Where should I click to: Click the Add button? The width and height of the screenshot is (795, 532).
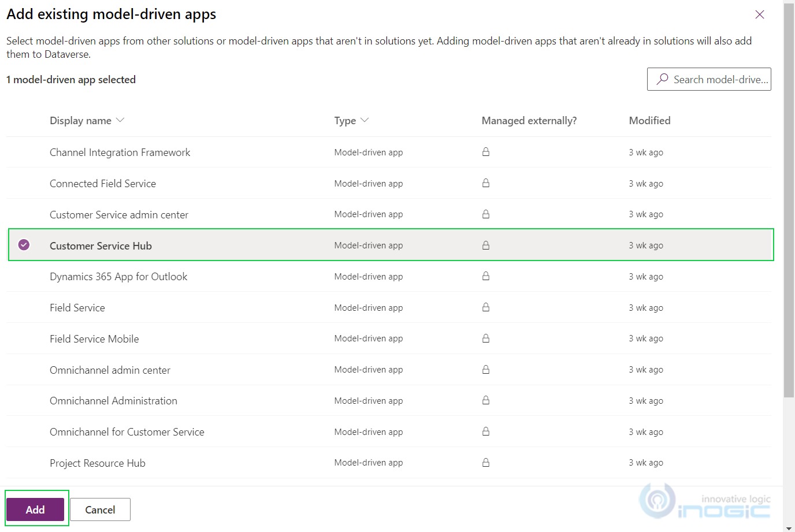coord(35,509)
